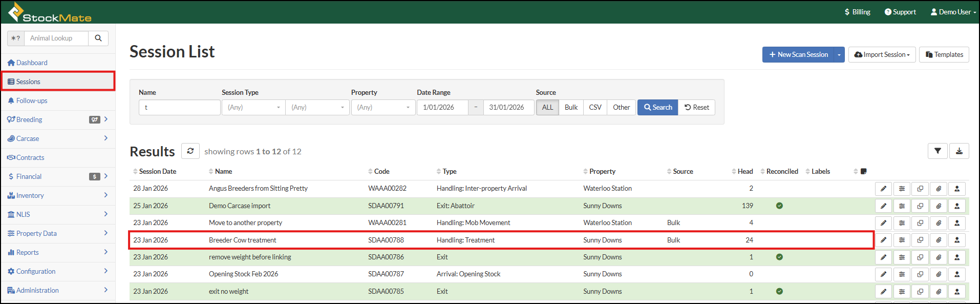
Task: Open sliders icon for remove weight before linking
Action: [x=902, y=257]
